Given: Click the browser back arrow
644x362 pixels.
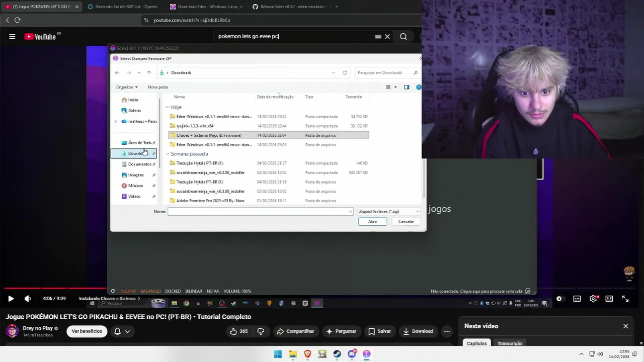Looking at the screenshot, I should [8, 20].
